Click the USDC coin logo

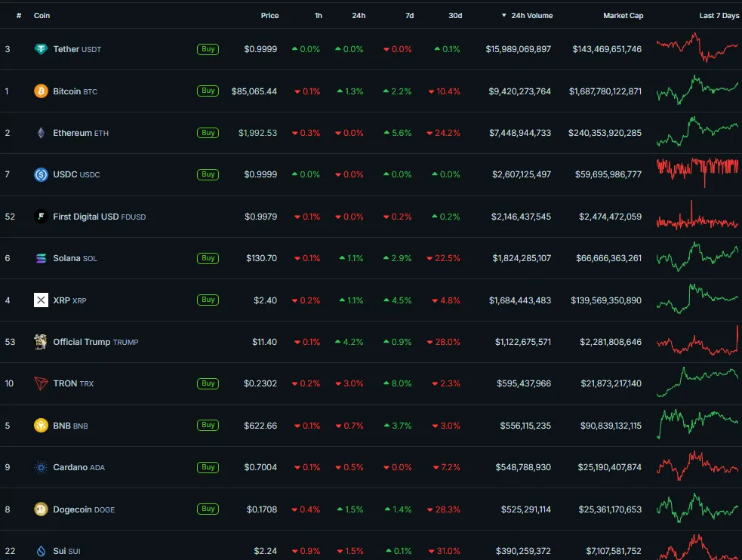pos(42,174)
